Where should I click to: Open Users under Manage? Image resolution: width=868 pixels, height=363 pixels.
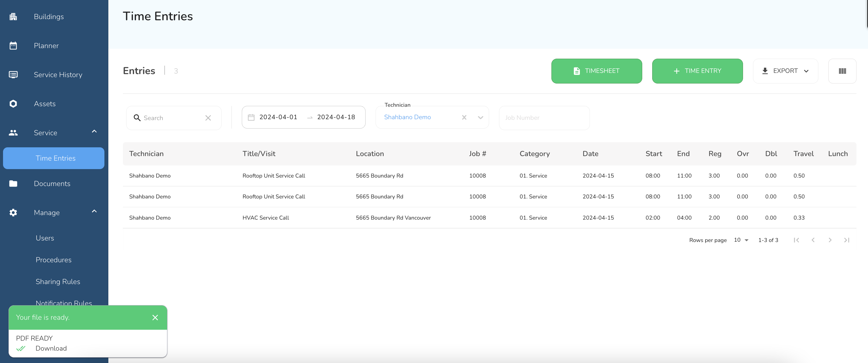click(x=45, y=238)
